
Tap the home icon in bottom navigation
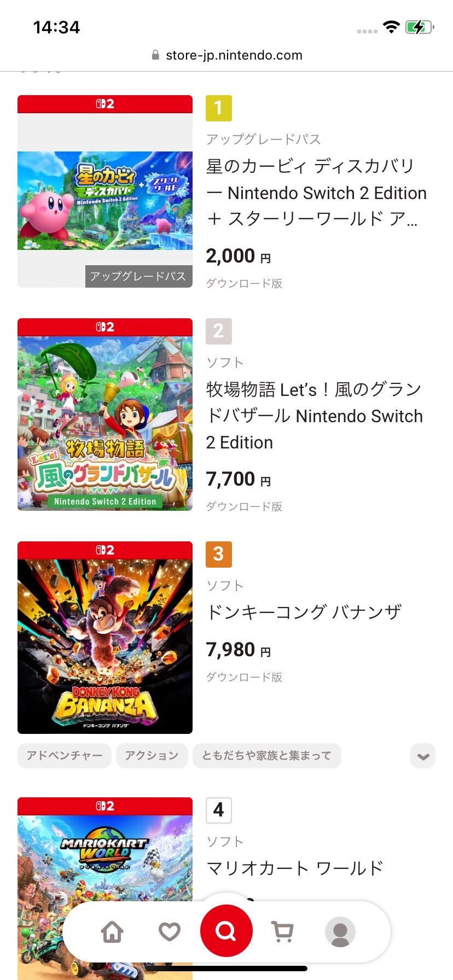click(112, 931)
